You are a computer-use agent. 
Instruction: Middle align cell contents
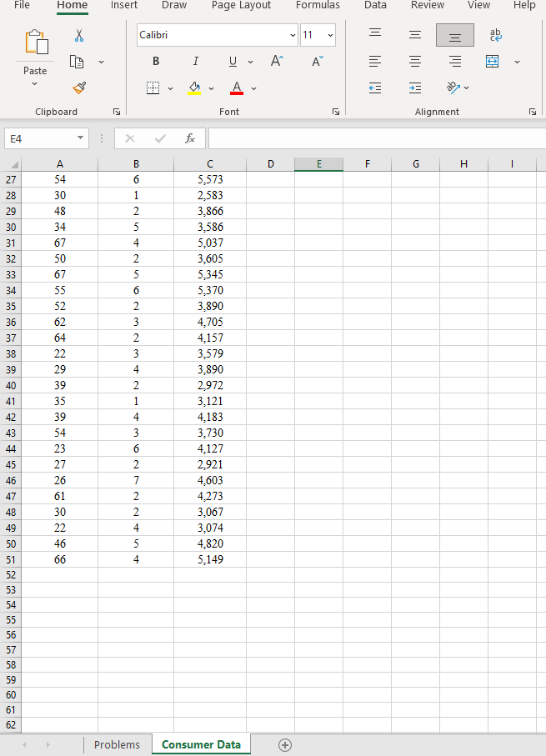[415, 35]
